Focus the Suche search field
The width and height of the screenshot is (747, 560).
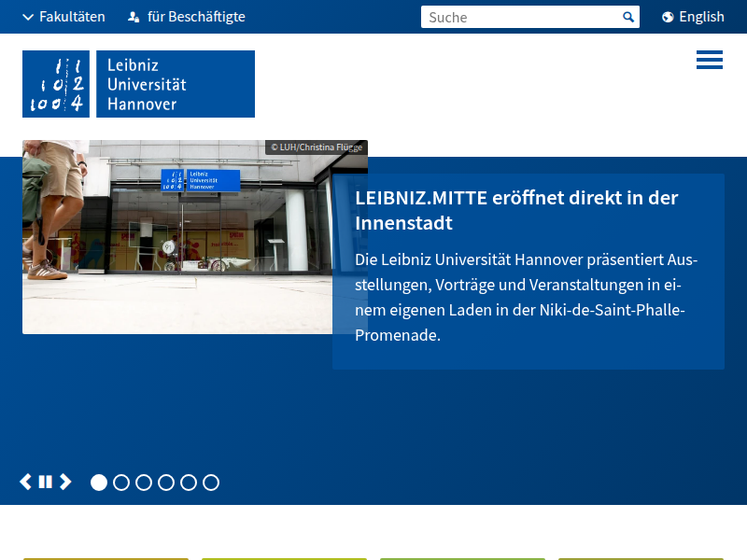[x=522, y=17]
